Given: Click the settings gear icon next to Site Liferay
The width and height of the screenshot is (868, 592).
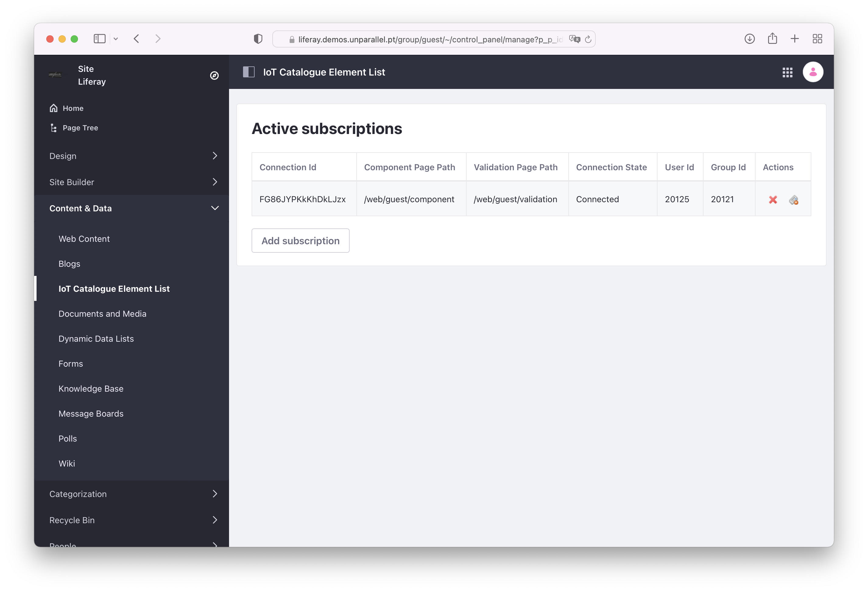Looking at the screenshot, I should click(214, 75).
